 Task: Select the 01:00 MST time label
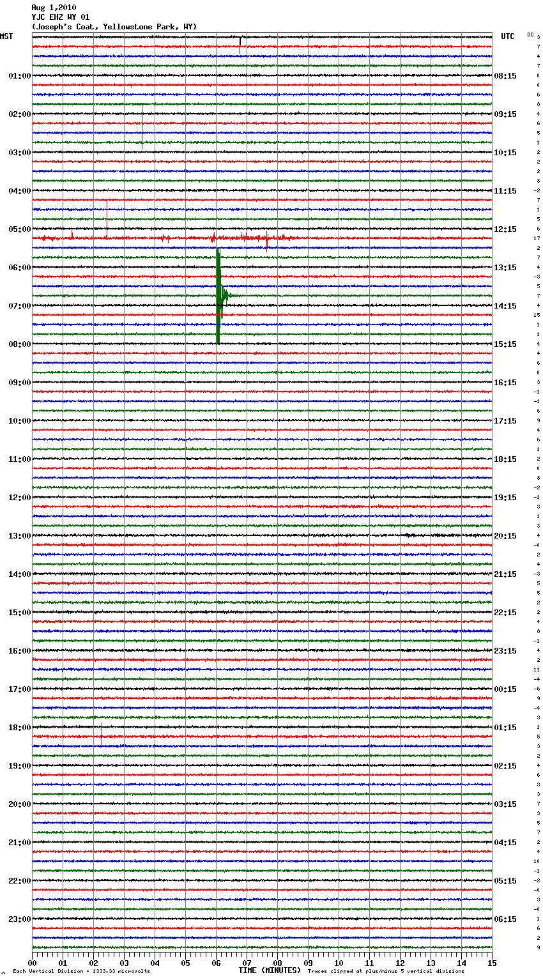click(20, 76)
